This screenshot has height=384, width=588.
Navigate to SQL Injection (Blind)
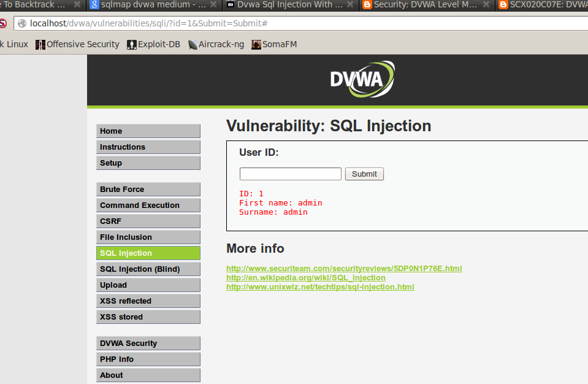148,269
